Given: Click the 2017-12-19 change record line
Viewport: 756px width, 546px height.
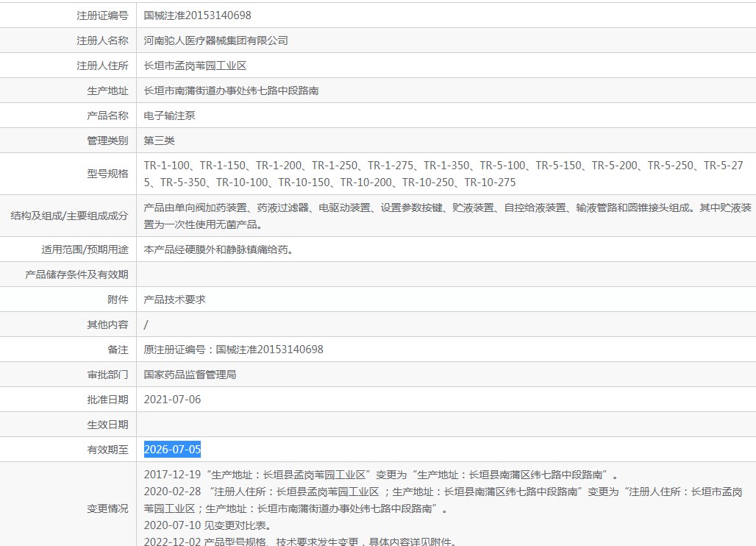Looking at the screenshot, I should (381, 475).
